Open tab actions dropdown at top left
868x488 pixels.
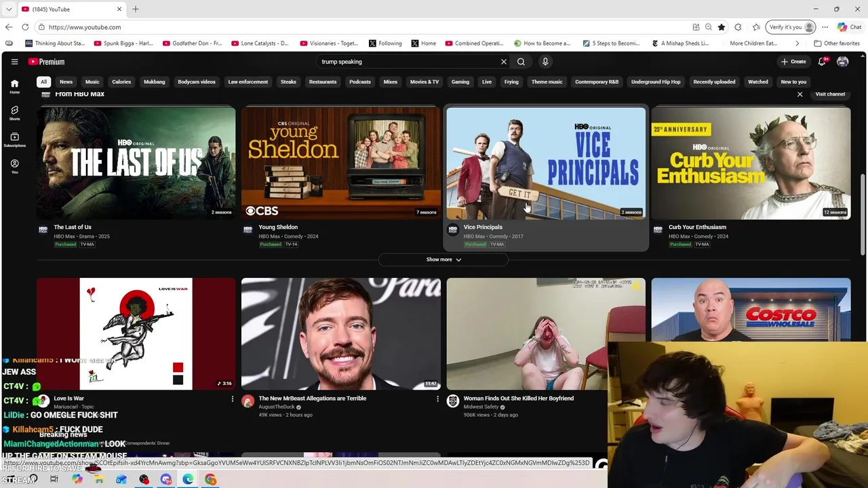(8, 9)
